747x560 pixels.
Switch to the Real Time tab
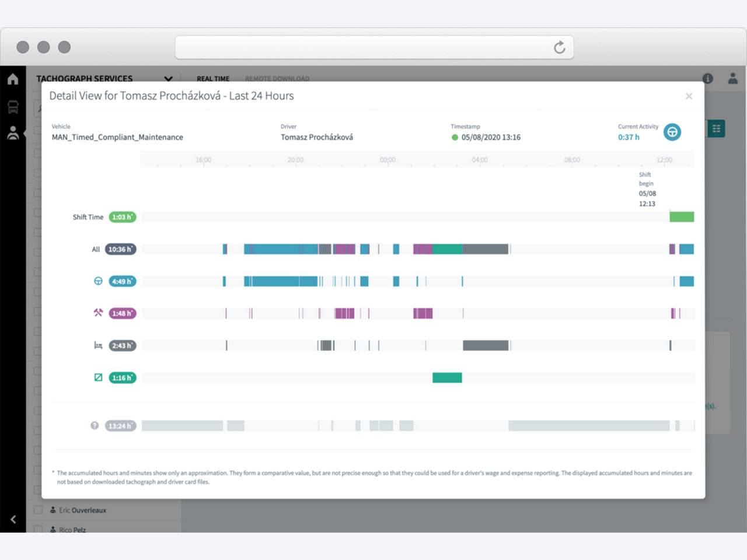click(x=213, y=79)
